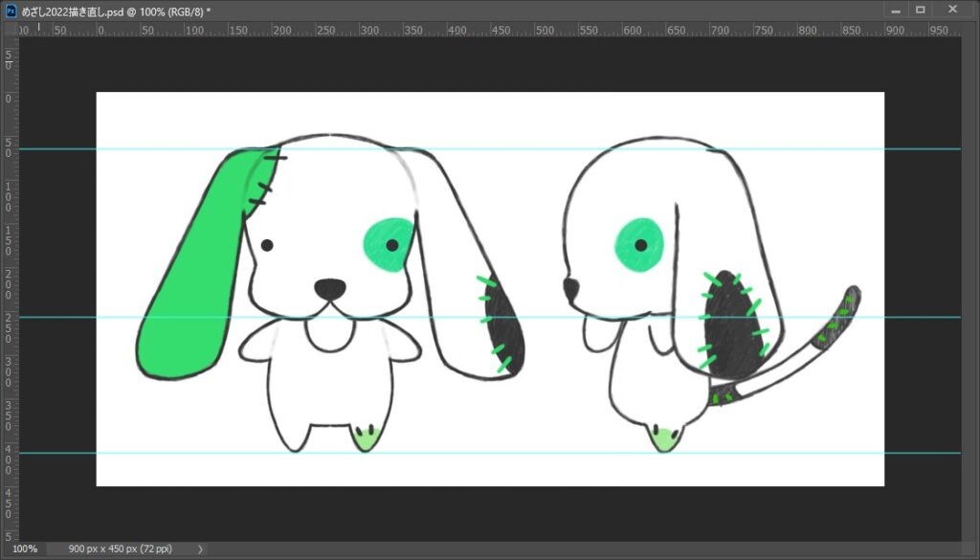980x560 pixels.
Task: Click the front-facing dog's tongue
Action: point(331,333)
